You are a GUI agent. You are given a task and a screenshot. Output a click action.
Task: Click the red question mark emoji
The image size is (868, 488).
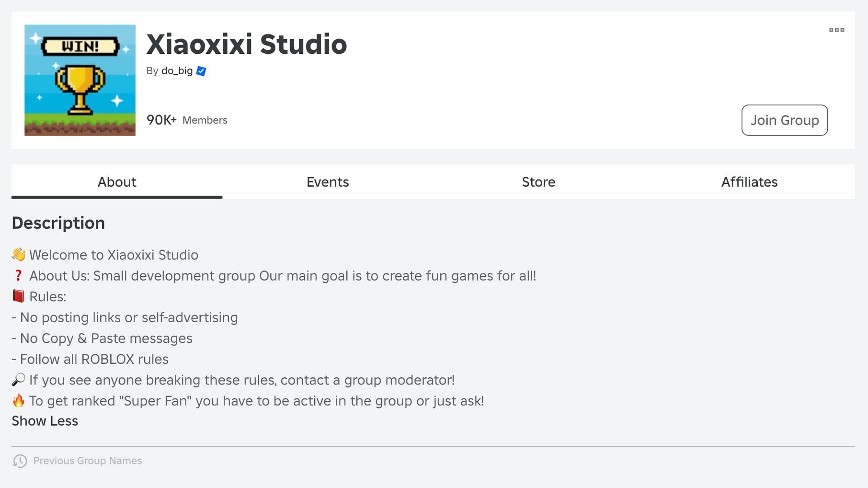pyautogui.click(x=19, y=276)
